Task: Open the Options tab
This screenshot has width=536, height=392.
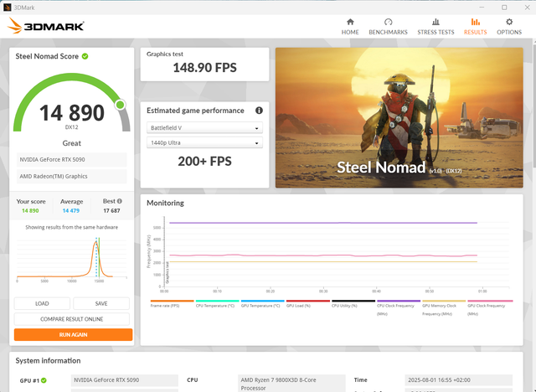Action: click(509, 27)
